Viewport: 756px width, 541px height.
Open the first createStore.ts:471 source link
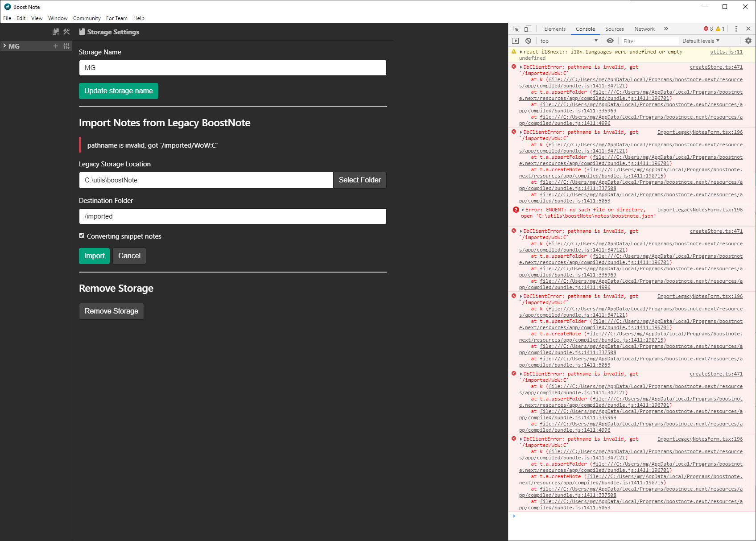[x=716, y=67]
